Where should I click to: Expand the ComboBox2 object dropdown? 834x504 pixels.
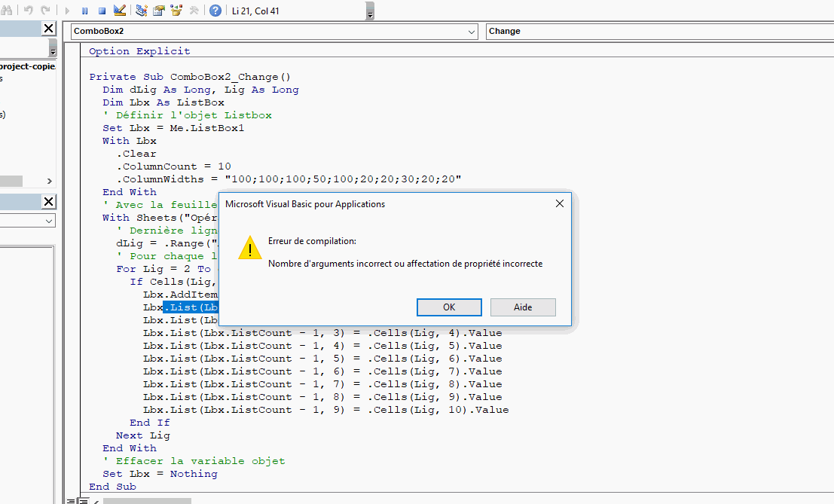coord(472,32)
